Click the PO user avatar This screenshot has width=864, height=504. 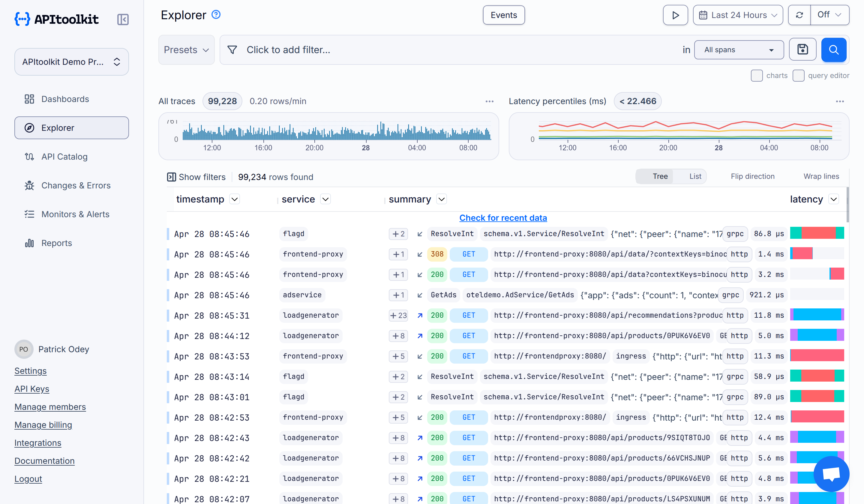(x=24, y=349)
